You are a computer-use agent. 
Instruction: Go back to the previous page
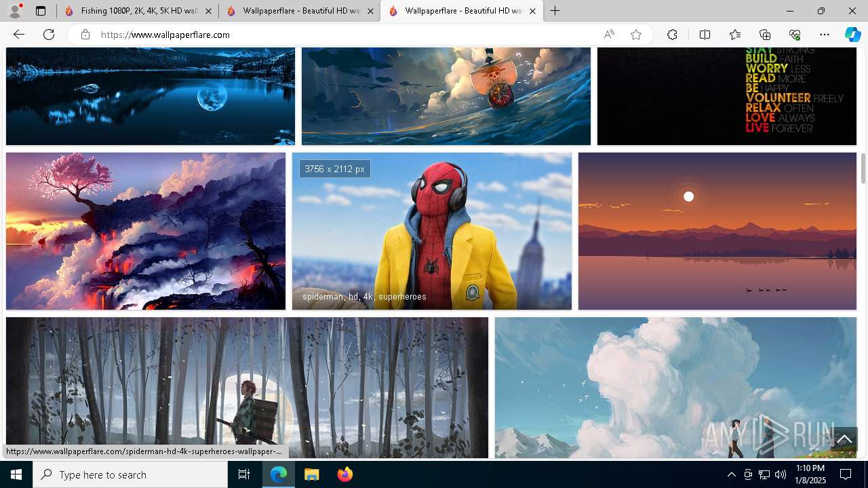point(19,35)
